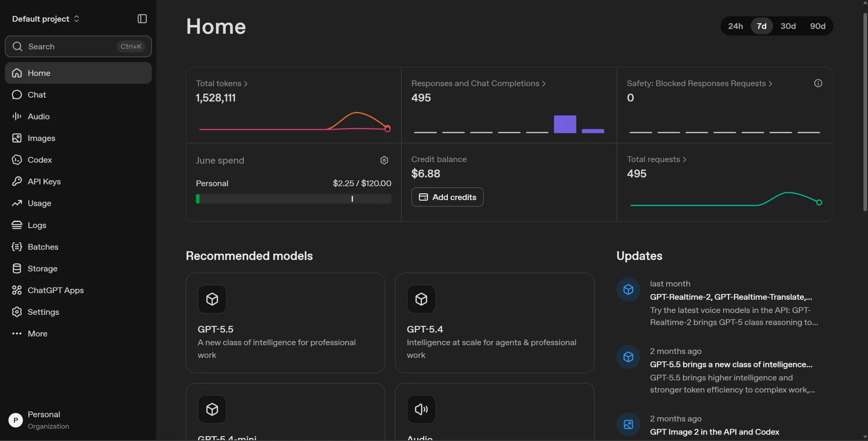Open the GPT Image 2 in the API headline

click(714, 432)
